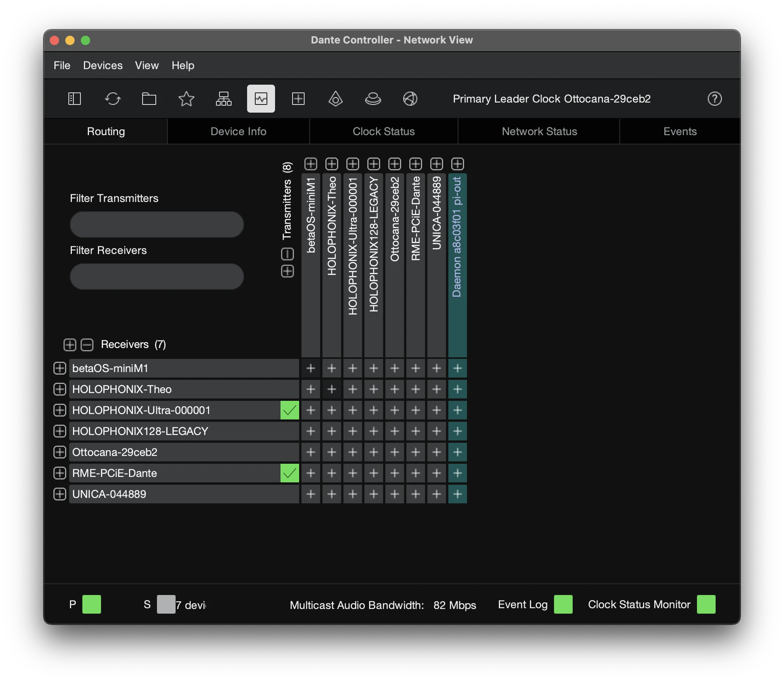The height and width of the screenshot is (682, 784).
Task: Open the network hierarchy toolbar icon
Action: (x=224, y=99)
